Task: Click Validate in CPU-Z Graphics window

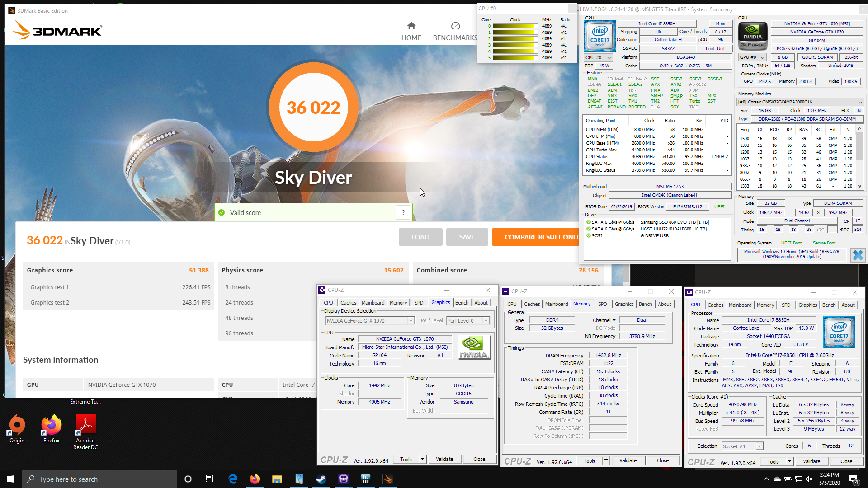Action: click(444, 459)
